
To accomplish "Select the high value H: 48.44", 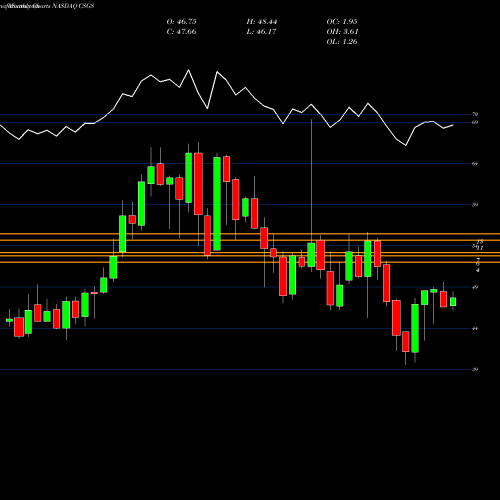I will [x=262, y=22].
